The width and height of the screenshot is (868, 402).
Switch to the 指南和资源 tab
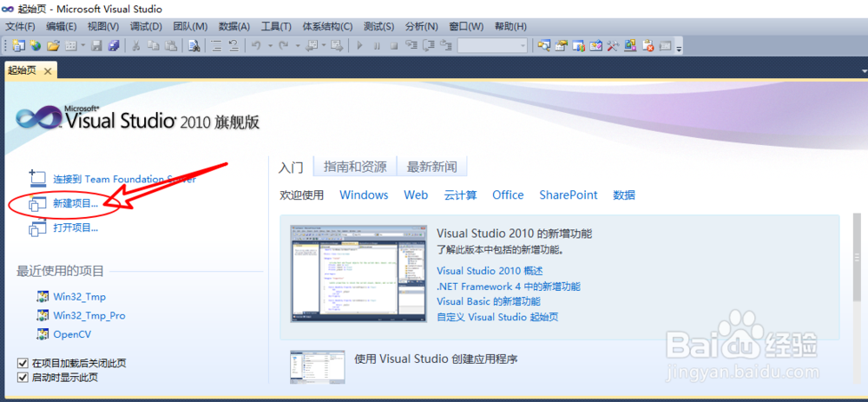coord(355,166)
